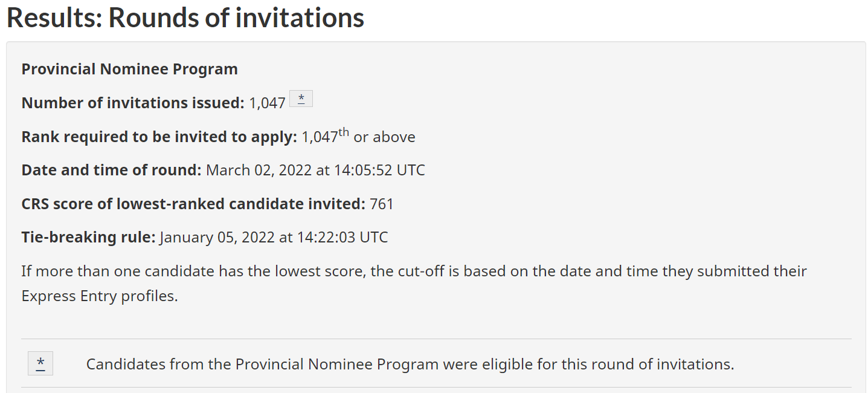Click the superscript th after 1,047
Screen dimensions: 868x393
(344, 132)
